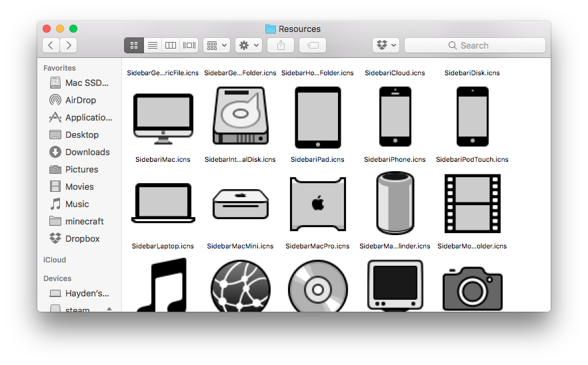
Task: Click the SidebarGe...ricFile.icns file name
Action: [163, 73]
